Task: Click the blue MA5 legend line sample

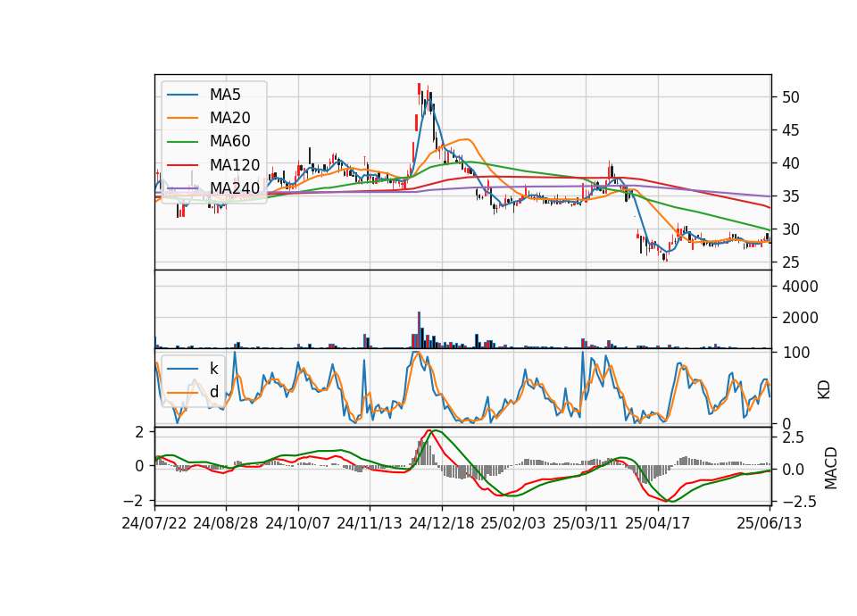Action: (x=182, y=95)
